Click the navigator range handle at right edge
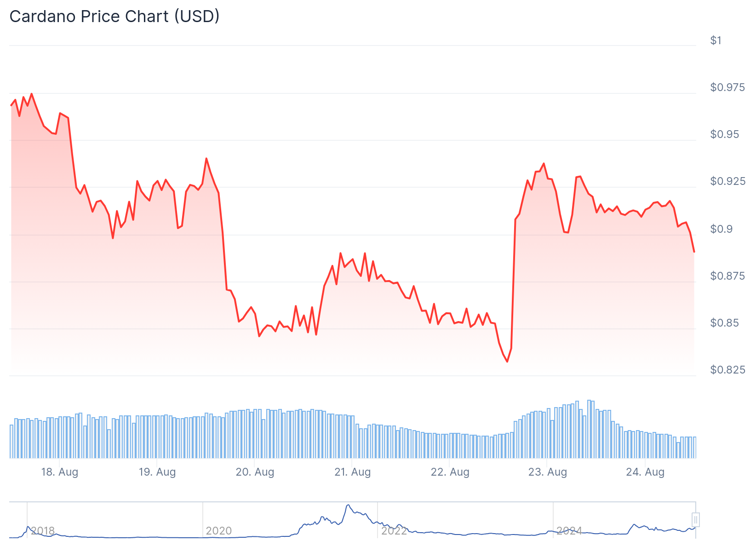756x552 pixels. click(696, 520)
